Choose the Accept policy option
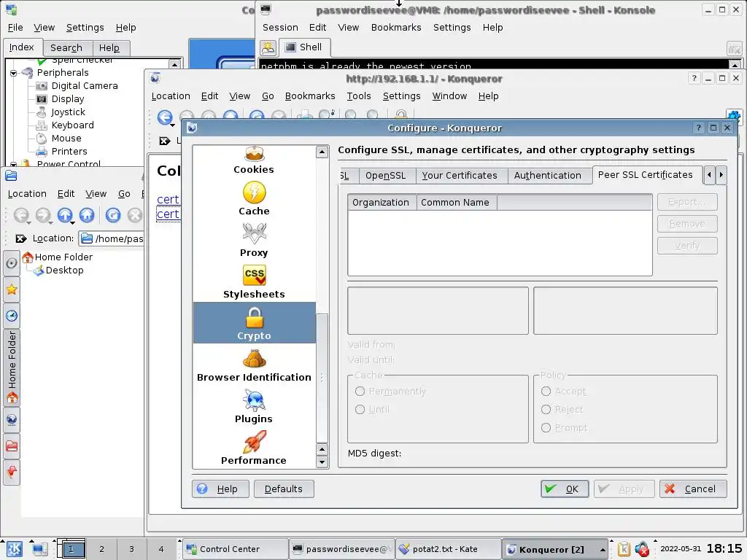 point(546,391)
